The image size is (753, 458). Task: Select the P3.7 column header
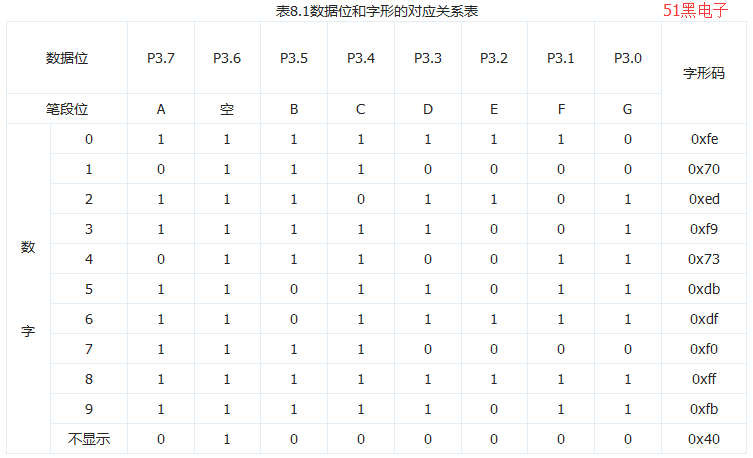point(161,58)
